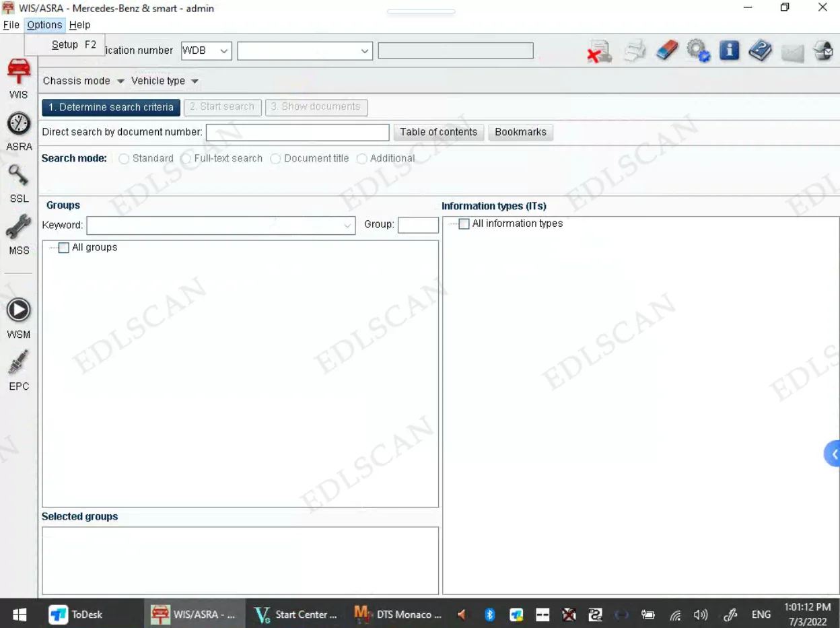
Task: Open Windows Start menu
Action: pyautogui.click(x=20, y=614)
